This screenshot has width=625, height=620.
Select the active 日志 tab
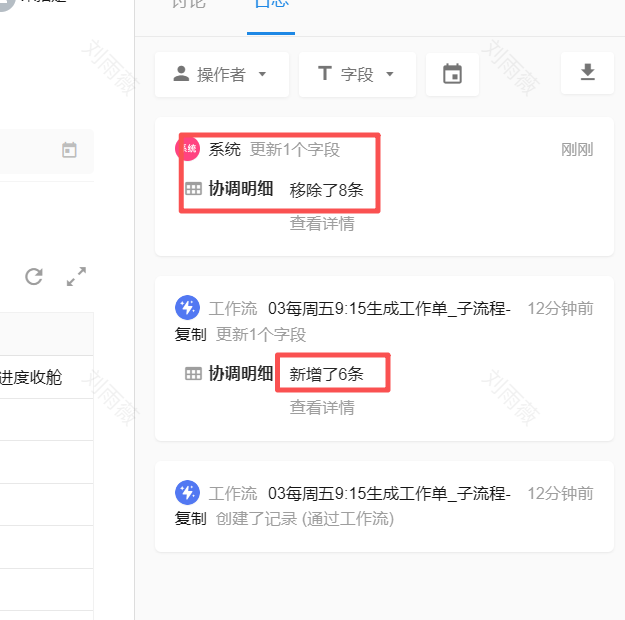271,4
